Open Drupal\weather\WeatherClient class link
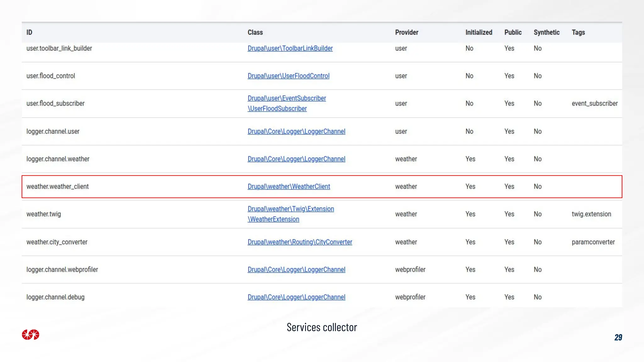This screenshot has width=644, height=362. pyautogui.click(x=289, y=187)
